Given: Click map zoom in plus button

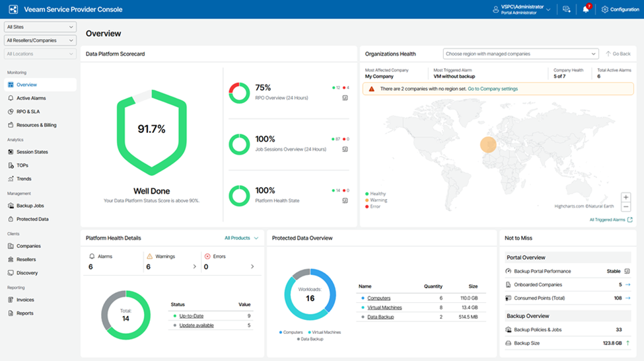Looking at the screenshot, I should pos(626,197).
